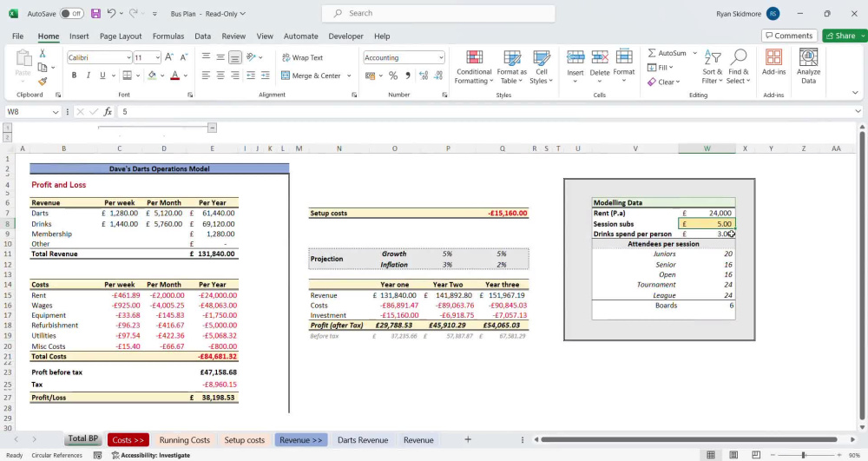Open the Format cells menu

tap(624, 67)
